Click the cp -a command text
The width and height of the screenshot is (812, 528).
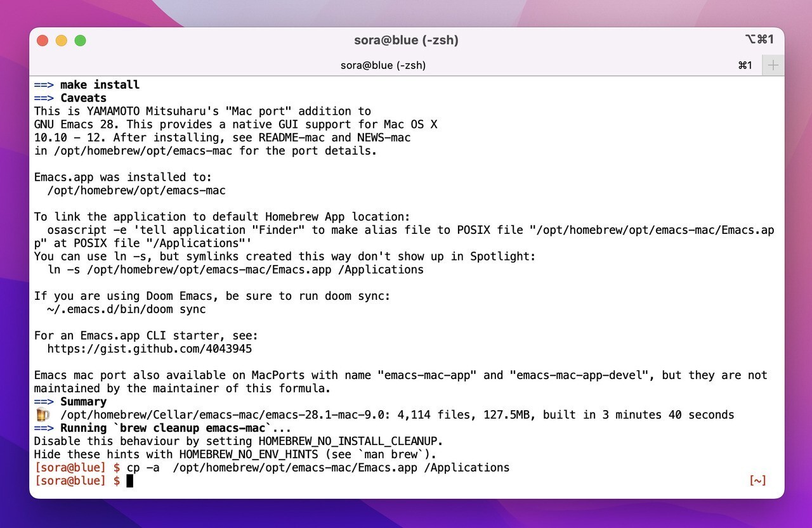[x=142, y=467]
